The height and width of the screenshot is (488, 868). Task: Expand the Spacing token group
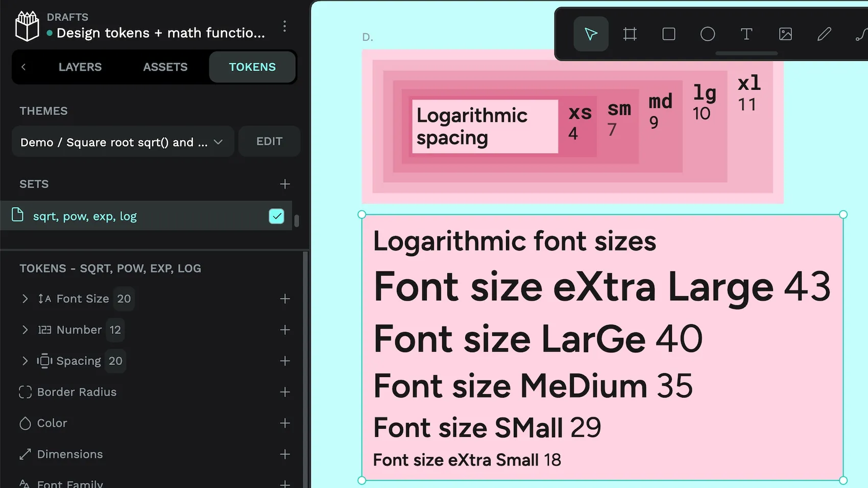(25, 361)
